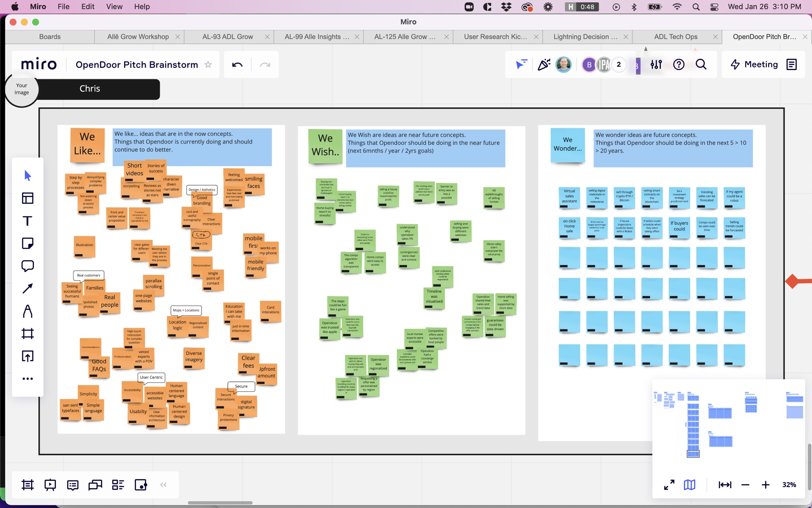
Task: Select the cursor tool in left toolbar
Action: point(28,176)
